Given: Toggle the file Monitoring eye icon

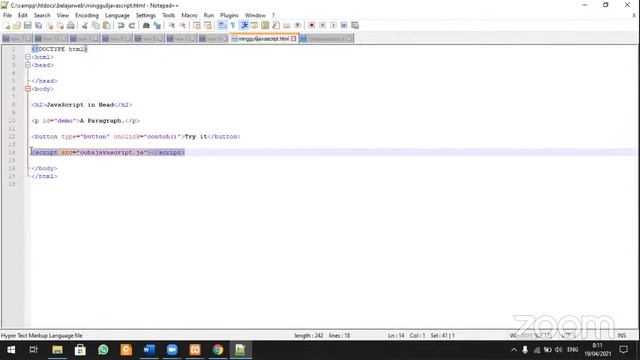Looking at the screenshot, I should [298, 25].
